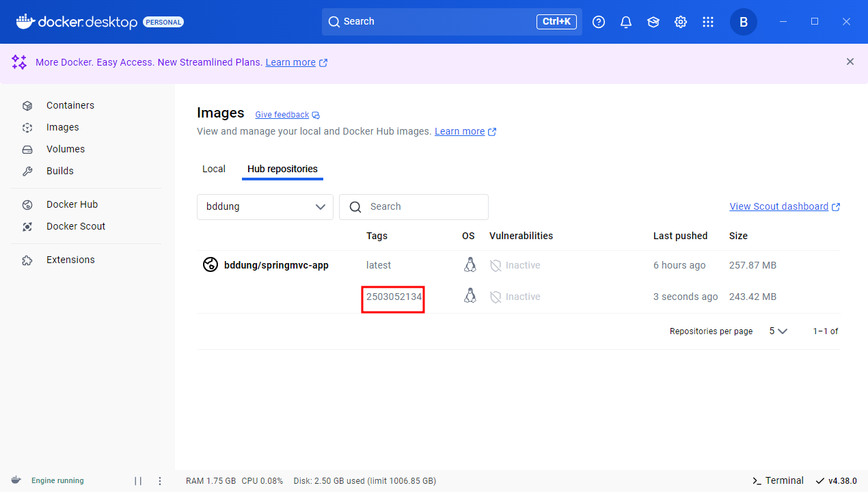Open notifications bell icon
The height and width of the screenshot is (492, 868).
point(626,22)
